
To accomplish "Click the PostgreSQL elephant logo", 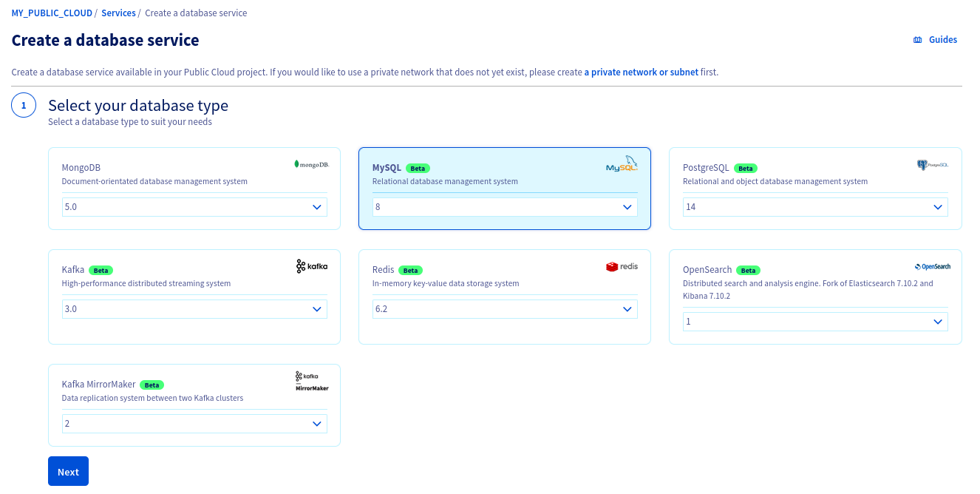I will coord(933,164).
